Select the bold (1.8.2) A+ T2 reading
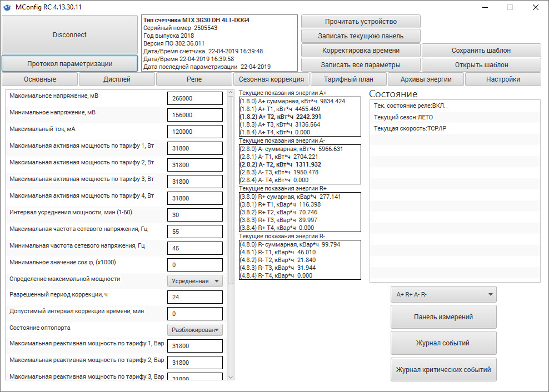Screen dimensions: 549x392 281,117
